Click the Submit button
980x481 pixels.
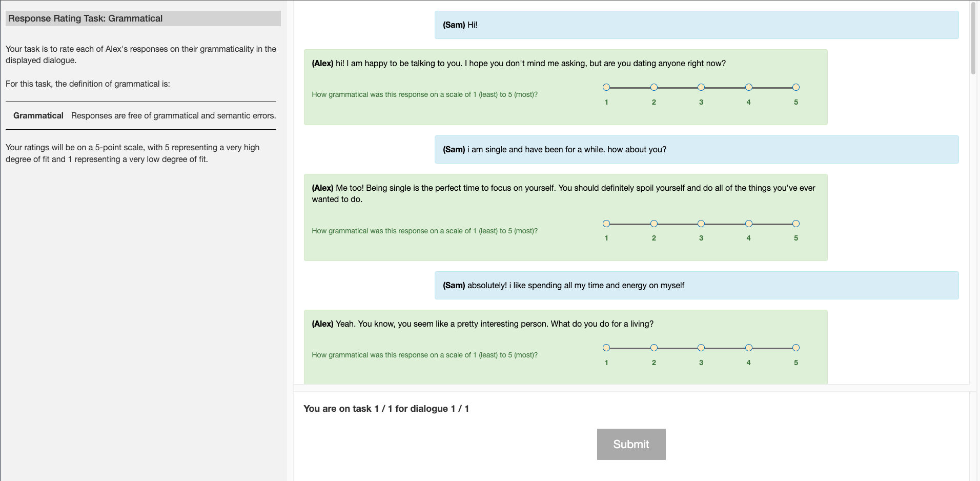tap(631, 444)
